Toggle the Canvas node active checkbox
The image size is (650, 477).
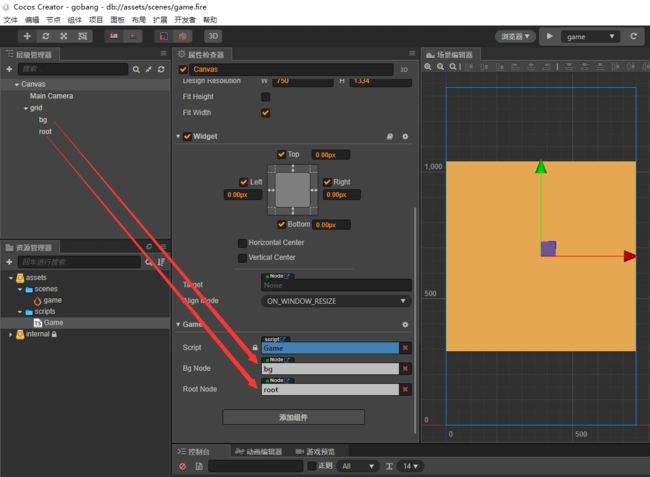point(183,69)
